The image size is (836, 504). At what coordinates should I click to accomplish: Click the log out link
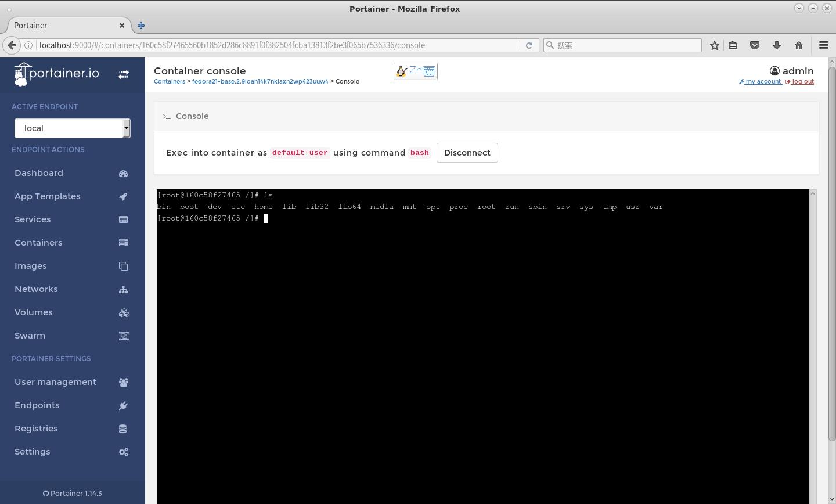tap(800, 82)
